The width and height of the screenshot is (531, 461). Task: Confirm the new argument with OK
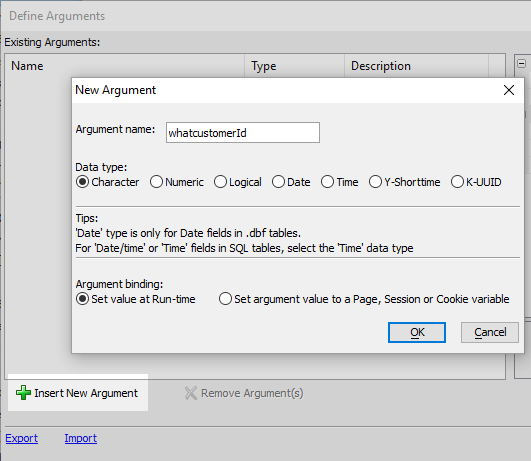coord(417,332)
